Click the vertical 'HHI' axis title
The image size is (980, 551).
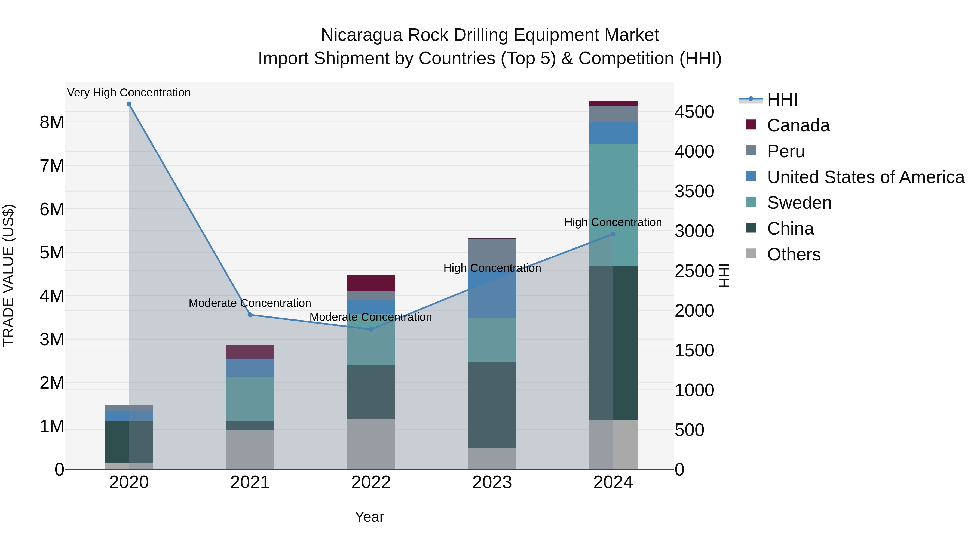pos(724,275)
